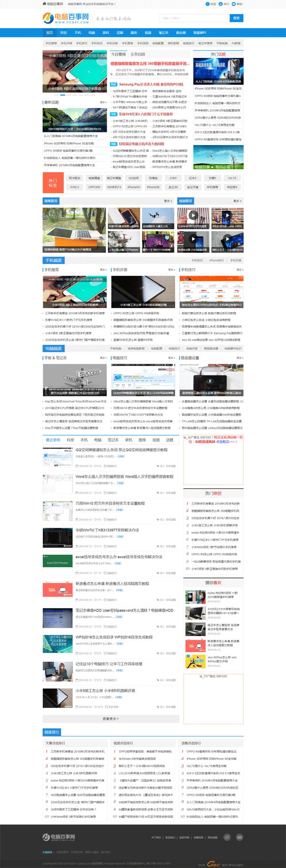Click the mail round icon in the footer
Image resolution: width=286 pixels, height=868 pixels.
click(239, 837)
